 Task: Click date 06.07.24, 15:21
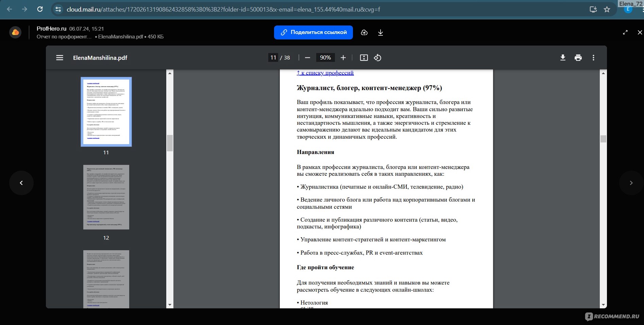[x=87, y=29]
